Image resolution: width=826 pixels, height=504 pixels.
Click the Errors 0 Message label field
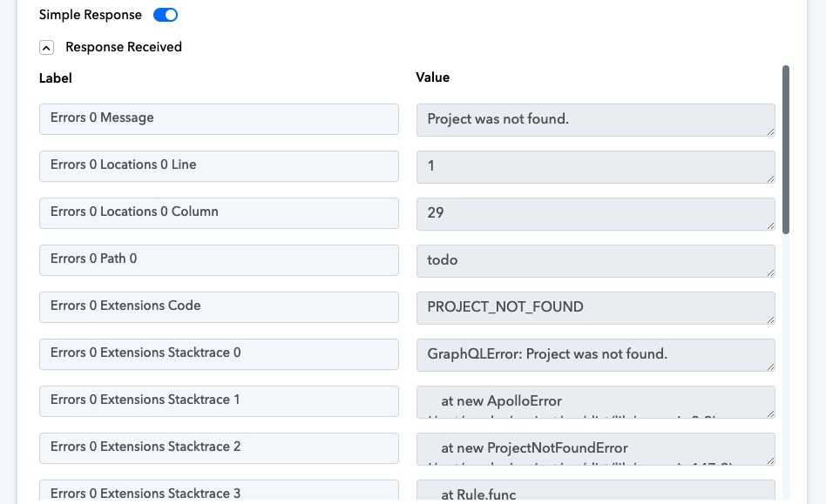219,119
